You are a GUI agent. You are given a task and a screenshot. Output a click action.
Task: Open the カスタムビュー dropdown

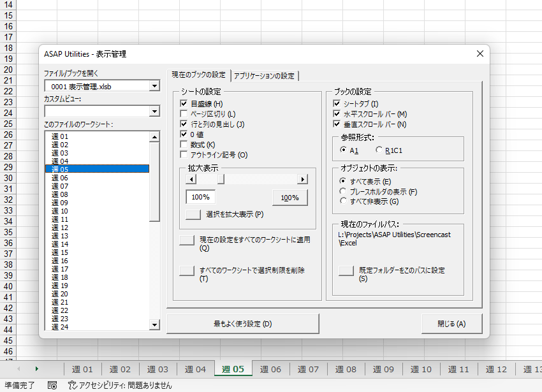click(x=154, y=112)
